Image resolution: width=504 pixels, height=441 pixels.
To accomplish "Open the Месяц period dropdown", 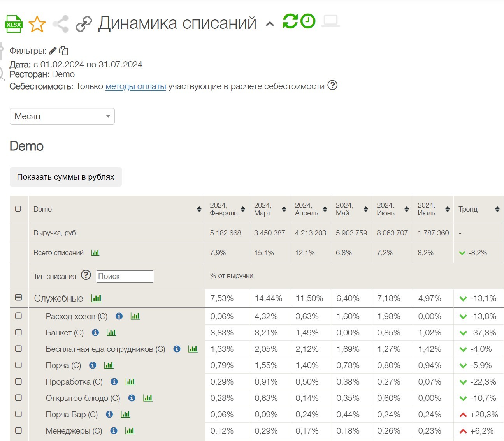I will (62, 116).
